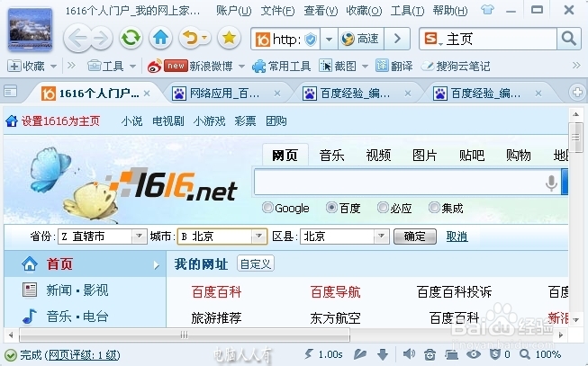This screenshot has height=366, width=588.
Task: Click the status bar mute speaker icon
Action: coord(409,353)
